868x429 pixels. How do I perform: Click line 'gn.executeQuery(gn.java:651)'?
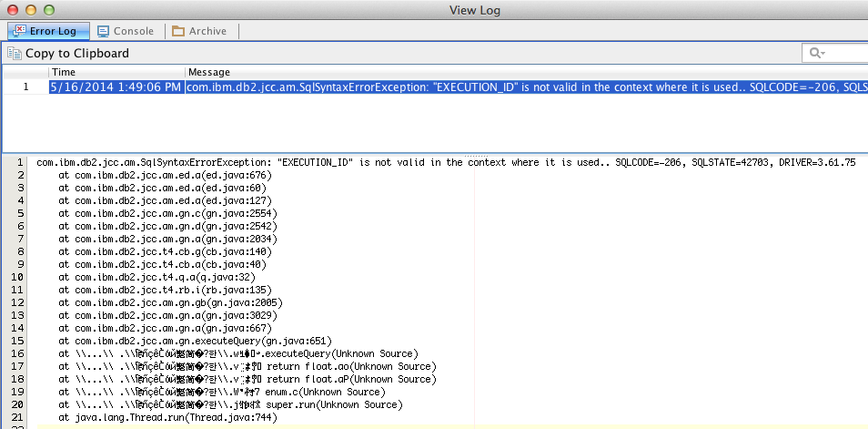pyautogui.click(x=196, y=341)
